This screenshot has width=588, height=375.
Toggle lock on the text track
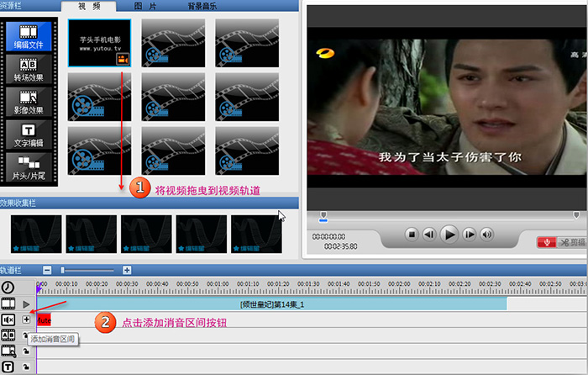coord(26,367)
